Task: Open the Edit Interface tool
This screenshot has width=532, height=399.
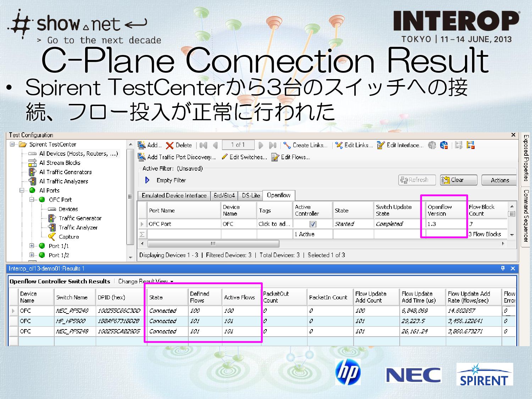Action: tap(400, 145)
